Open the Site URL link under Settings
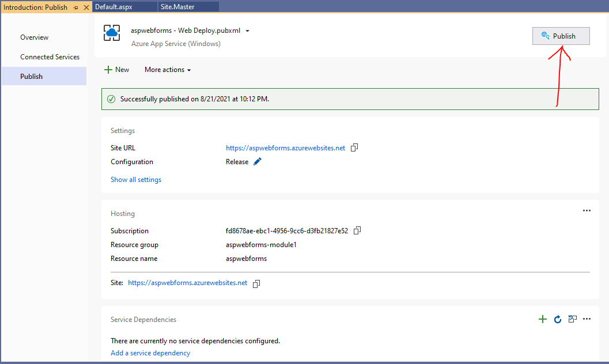609x364 pixels. click(285, 148)
